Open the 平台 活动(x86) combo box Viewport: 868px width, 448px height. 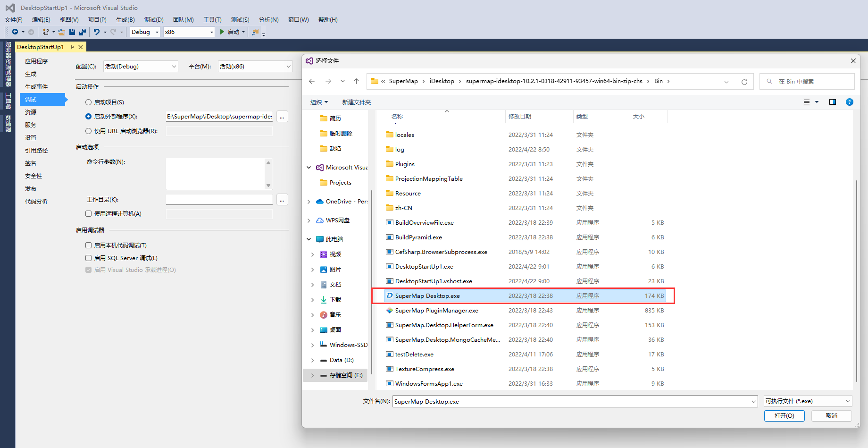coord(255,67)
